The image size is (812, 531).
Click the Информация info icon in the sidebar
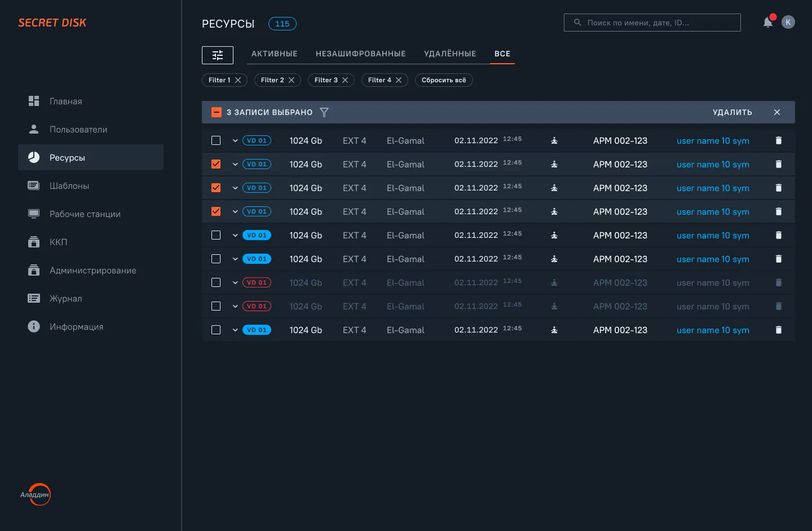click(34, 326)
